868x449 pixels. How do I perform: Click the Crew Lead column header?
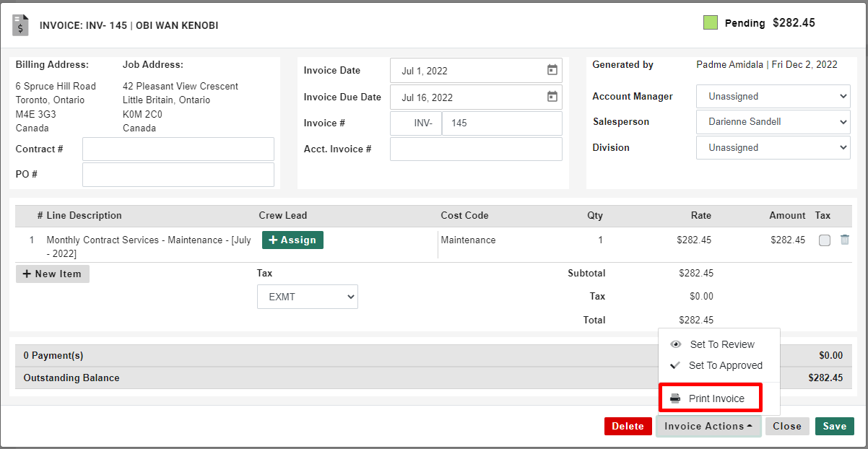point(283,215)
